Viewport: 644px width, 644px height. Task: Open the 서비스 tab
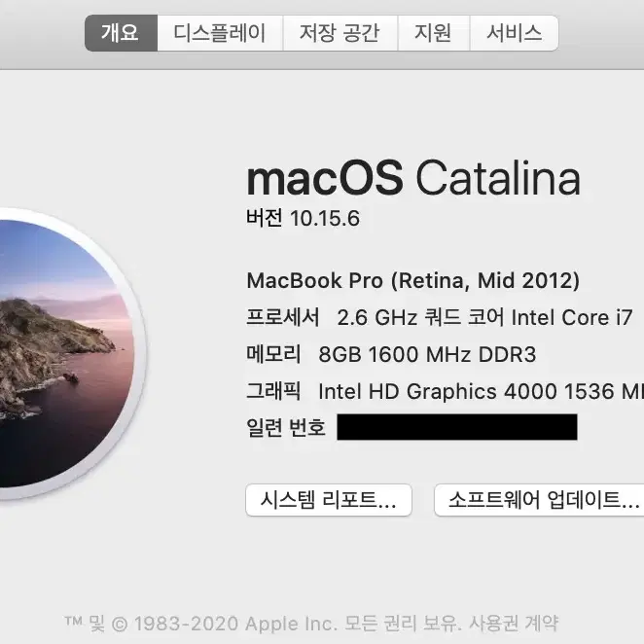pos(514,33)
